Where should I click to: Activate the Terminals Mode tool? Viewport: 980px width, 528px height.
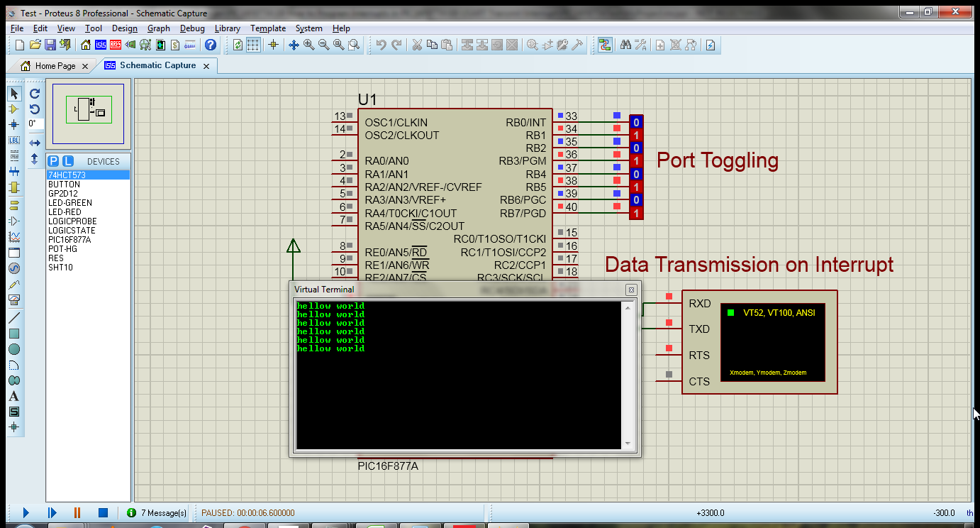14,203
